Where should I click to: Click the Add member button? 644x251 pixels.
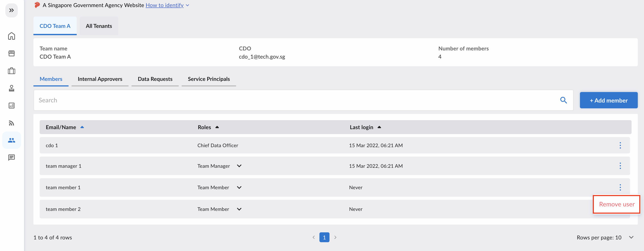608,100
